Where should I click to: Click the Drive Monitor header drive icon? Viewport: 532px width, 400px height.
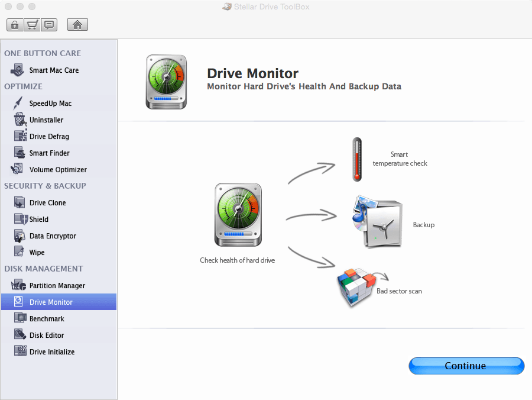[166, 82]
